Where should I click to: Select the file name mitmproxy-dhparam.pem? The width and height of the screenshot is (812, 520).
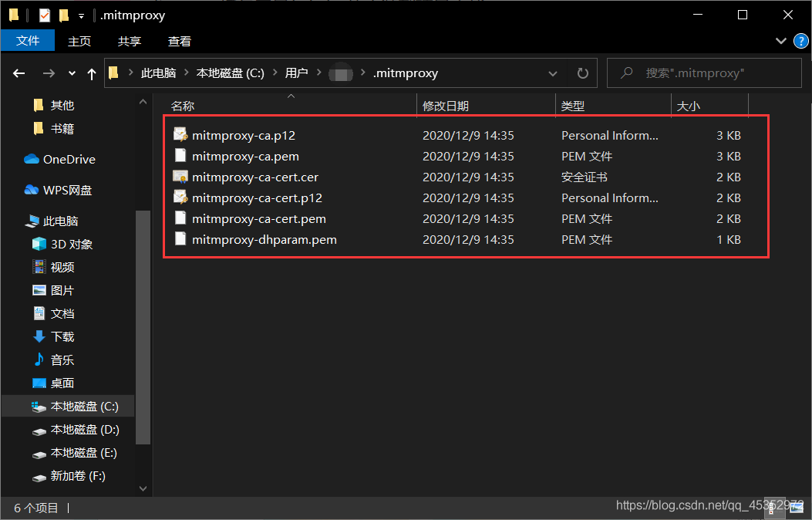pos(264,239)
